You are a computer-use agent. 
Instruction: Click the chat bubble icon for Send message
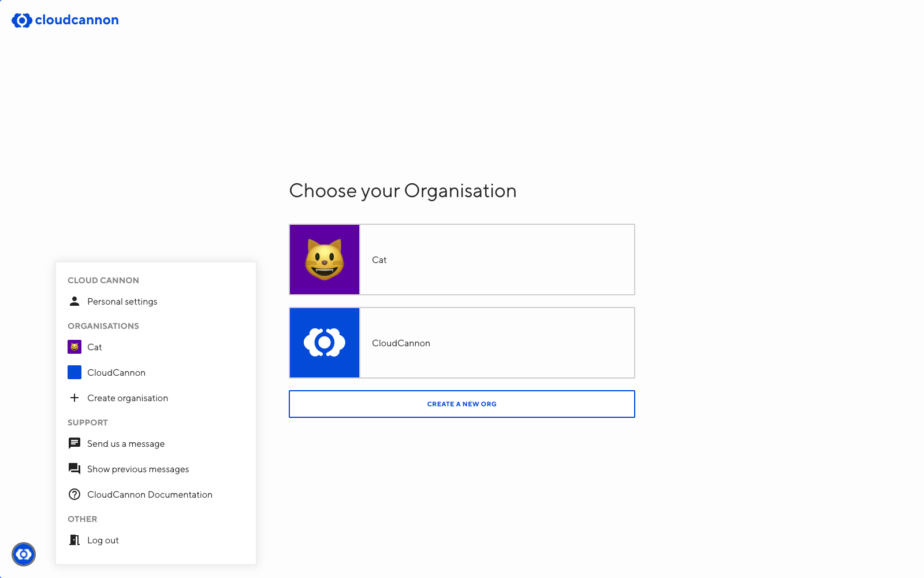pyautogui.click(x=74, y=443)
